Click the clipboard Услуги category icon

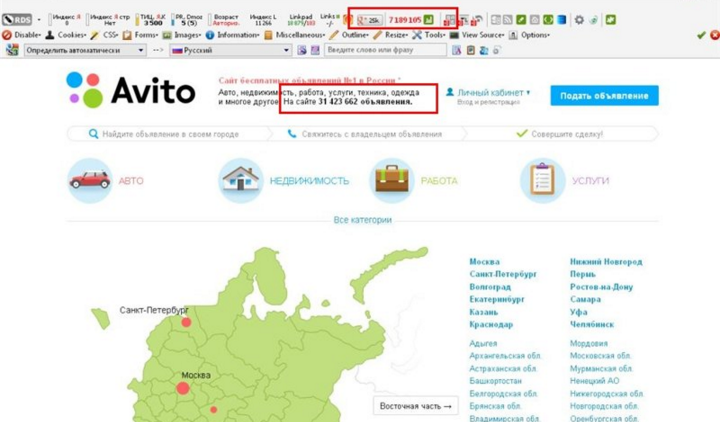pos(542,180)
